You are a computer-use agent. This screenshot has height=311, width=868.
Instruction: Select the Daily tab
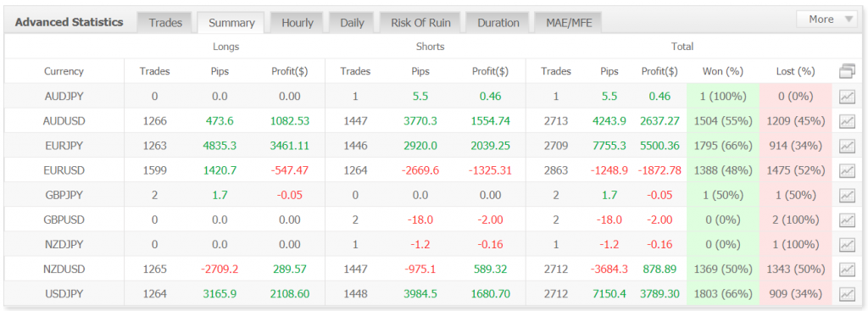click(x=352, y=23)
